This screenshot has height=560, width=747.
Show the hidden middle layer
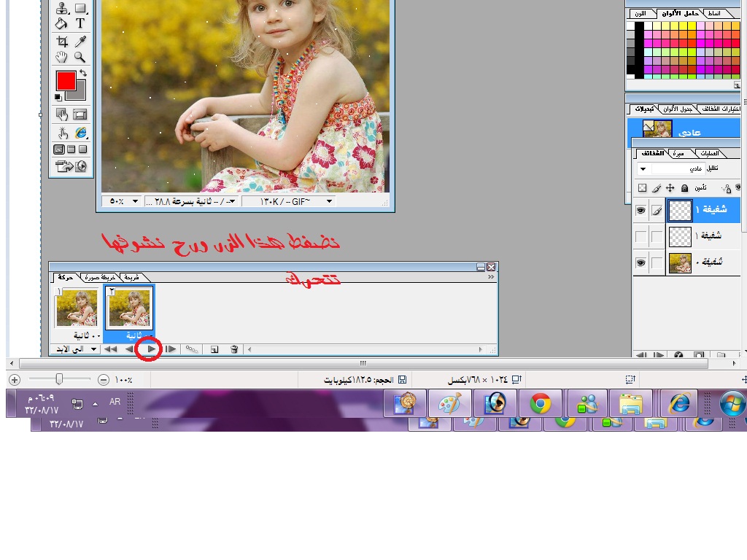(x=640, y=236)
